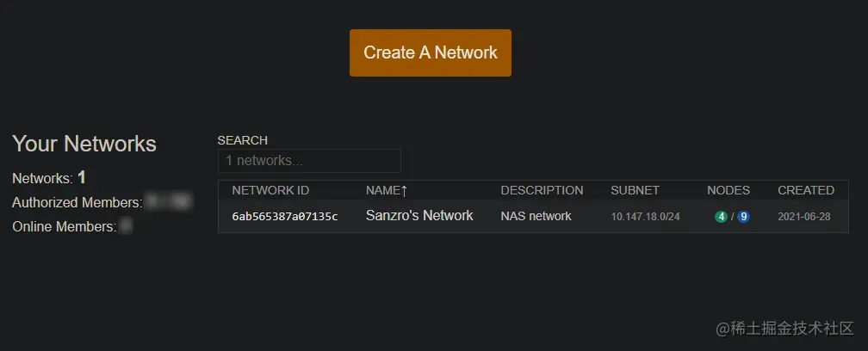Image resolution: width=868 pixels, height=351 pixels.
Task: Sort by the DESCRIPTION column header
Action: click(542, 190)
